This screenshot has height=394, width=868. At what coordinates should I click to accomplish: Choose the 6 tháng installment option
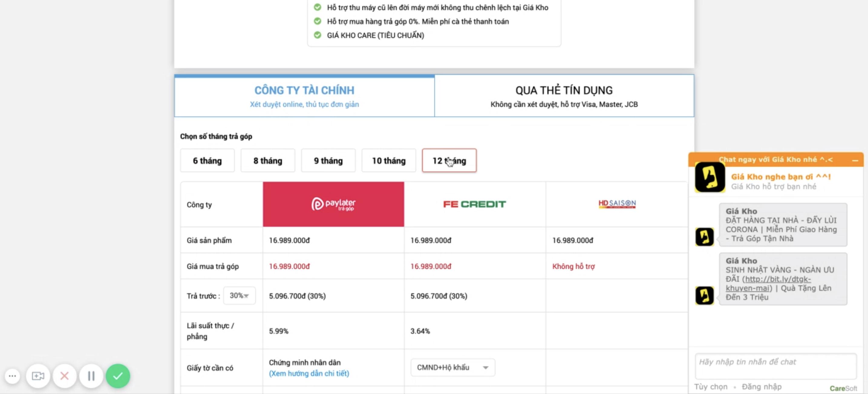[207, 160]
